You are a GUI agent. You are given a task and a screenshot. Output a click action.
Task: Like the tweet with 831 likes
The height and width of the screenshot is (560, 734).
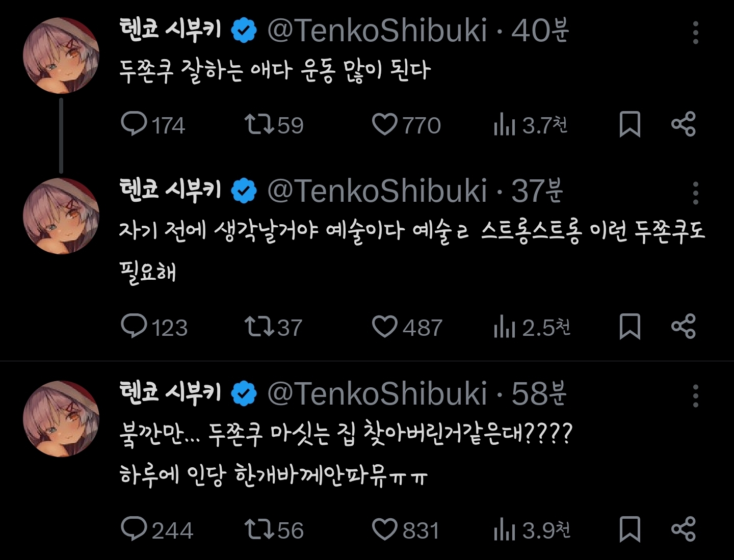pos(385,529)
